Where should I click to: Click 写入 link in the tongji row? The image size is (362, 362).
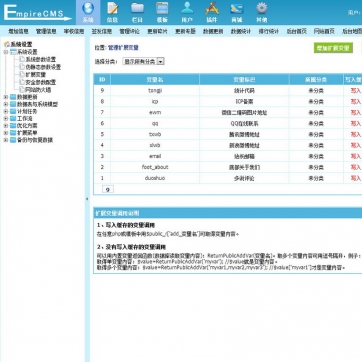[356, 90]
